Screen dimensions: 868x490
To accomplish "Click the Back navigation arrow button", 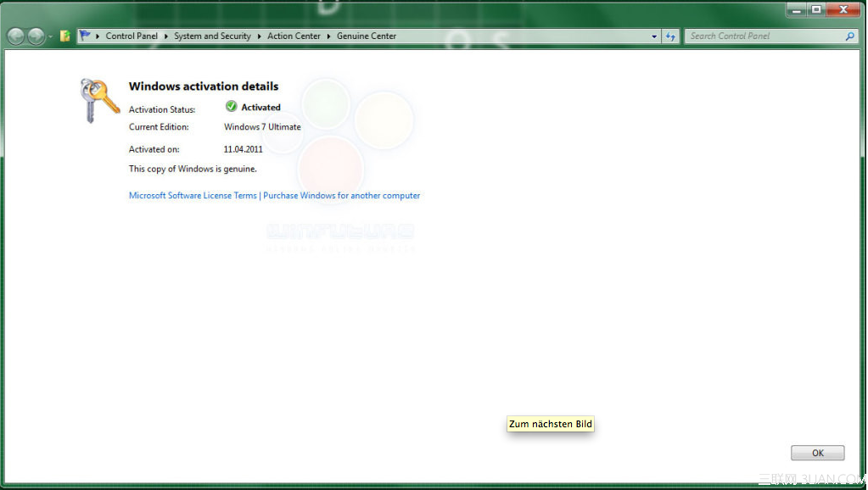I will (15, 36).
